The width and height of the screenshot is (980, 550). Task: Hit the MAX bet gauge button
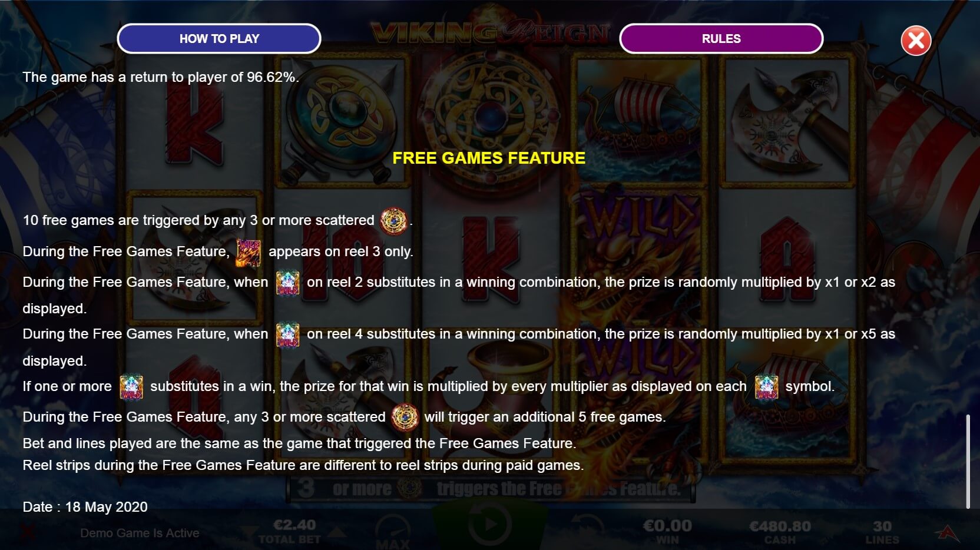pyautogui.click(x=393, y=531)
